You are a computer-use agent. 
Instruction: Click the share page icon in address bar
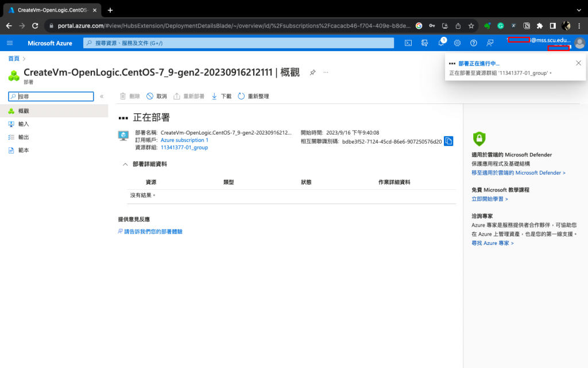click(x=458, y=26)
